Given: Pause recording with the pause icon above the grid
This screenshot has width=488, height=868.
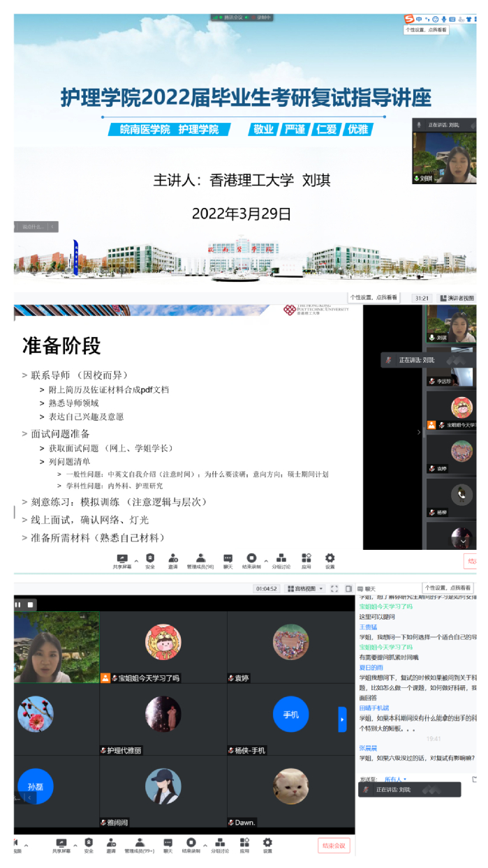Looking at the screenshot, I should coord(18,604).
